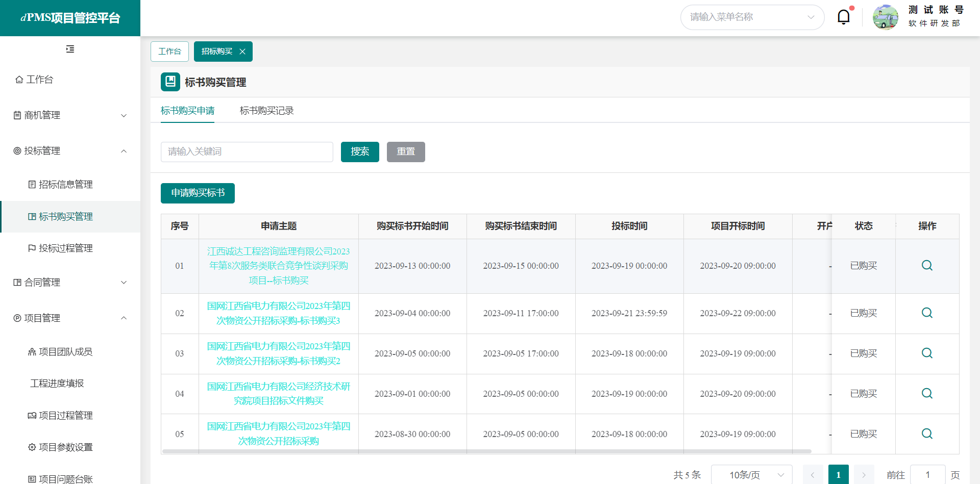Open 江西诚达工程咨询监理 application link
This screenshot has width=980, height=484.
click(x=279, y=266)
